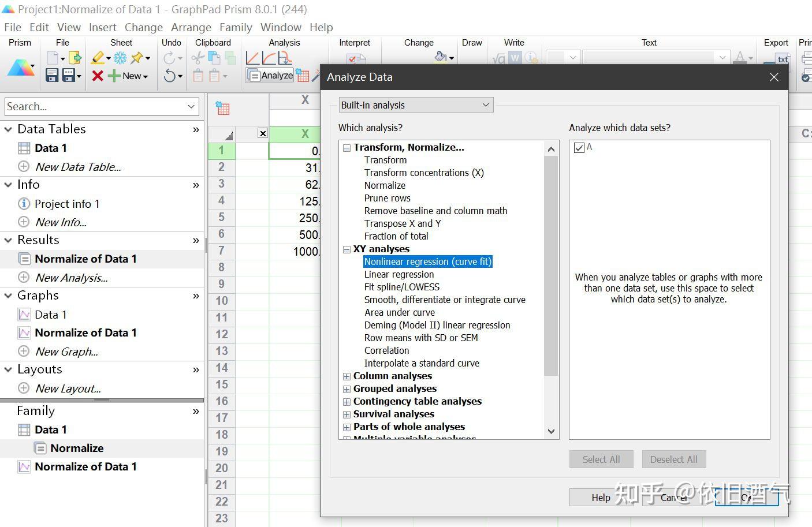Click the red X delete sheet icon
The width and height of the screenshot is (812, 527).
pos(98,76)
